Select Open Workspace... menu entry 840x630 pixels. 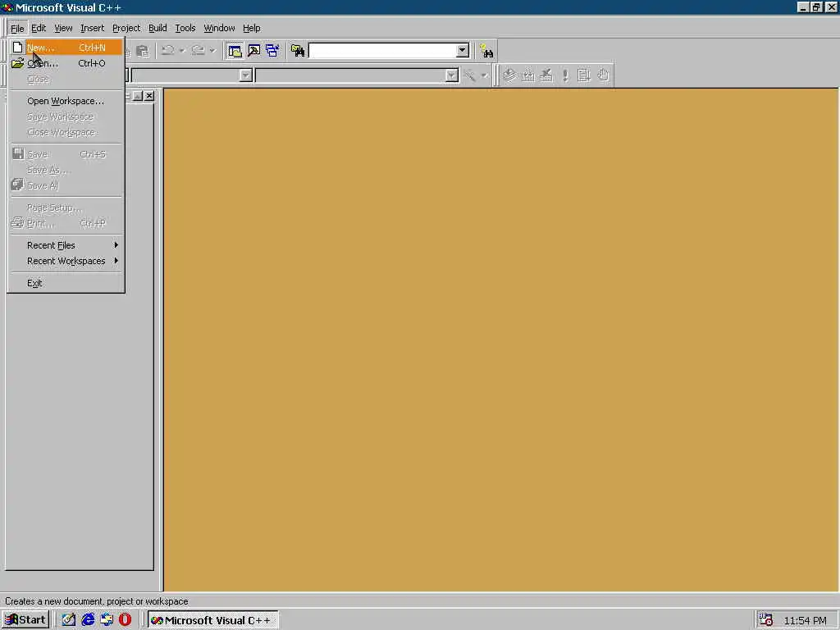(x=66, y=101)
